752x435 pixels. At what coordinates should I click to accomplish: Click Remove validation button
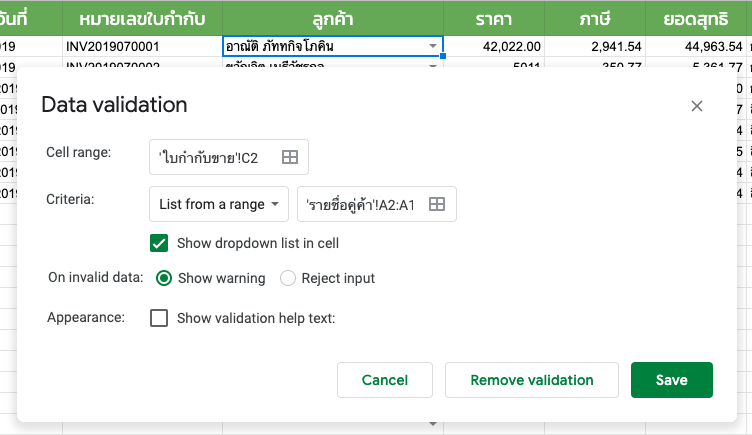pos(531,380)
